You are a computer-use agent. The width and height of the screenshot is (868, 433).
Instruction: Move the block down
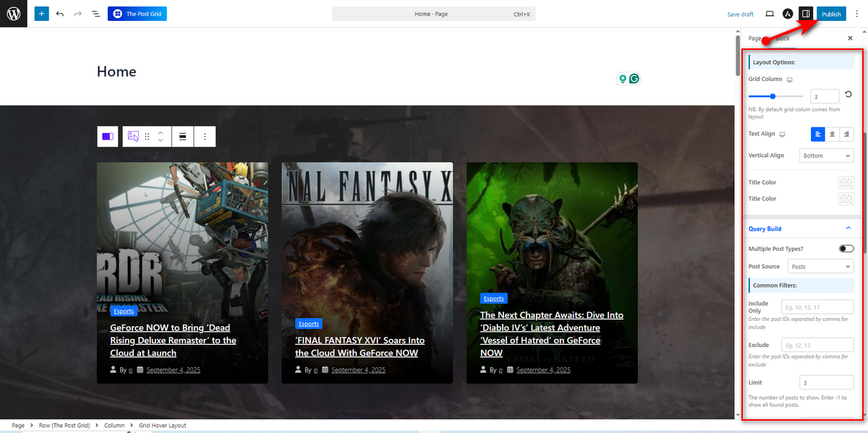click(x=161, y=140)
